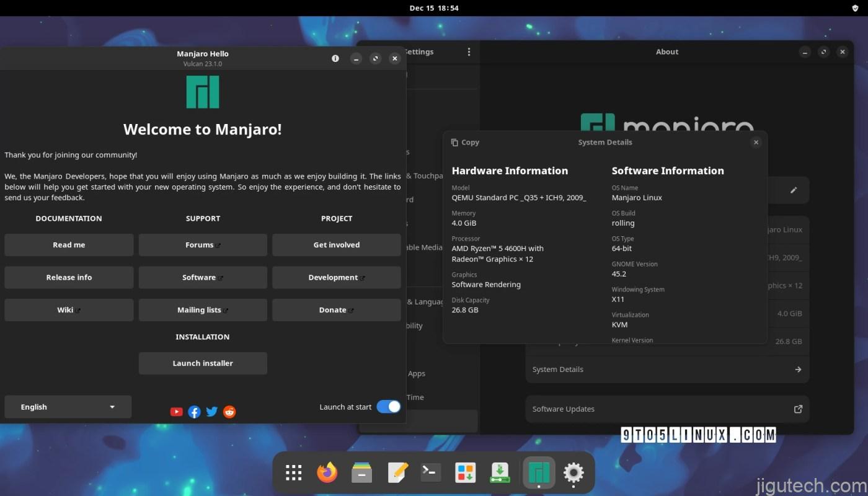
Task: Click the Disk Capacity value 26.8 GB
Action: pos(465,310)
